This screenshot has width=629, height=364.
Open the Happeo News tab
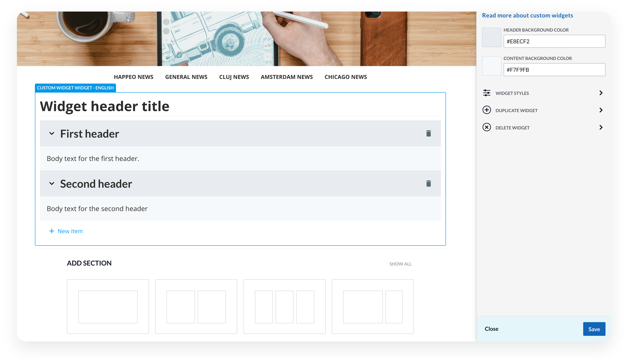[x=134, y=77]
